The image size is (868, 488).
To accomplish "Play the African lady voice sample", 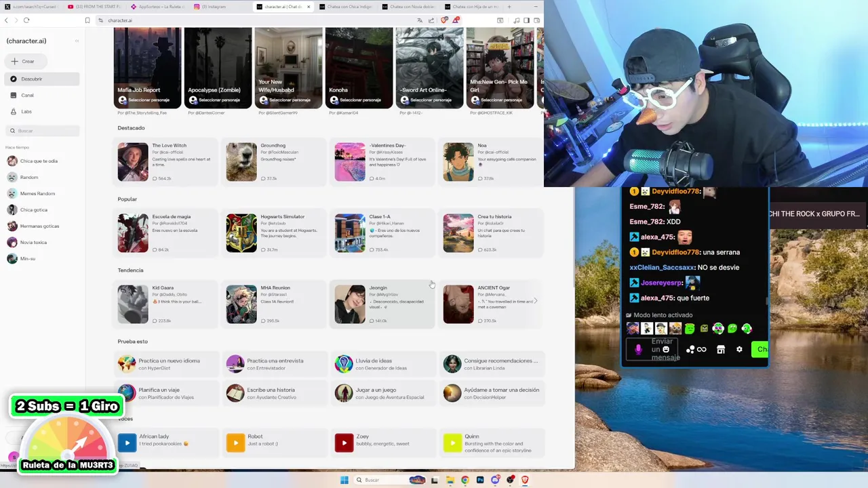I will tap(127, 443).
